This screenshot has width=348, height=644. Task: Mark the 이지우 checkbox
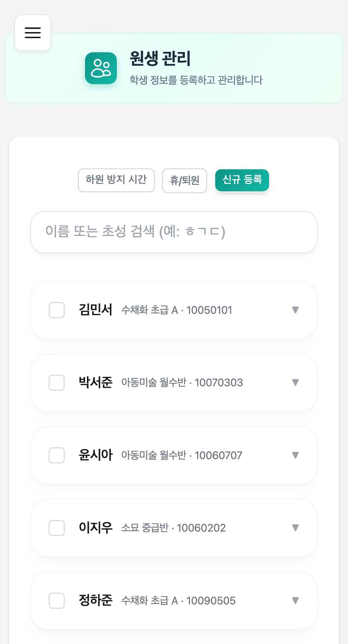coord(57,528)
